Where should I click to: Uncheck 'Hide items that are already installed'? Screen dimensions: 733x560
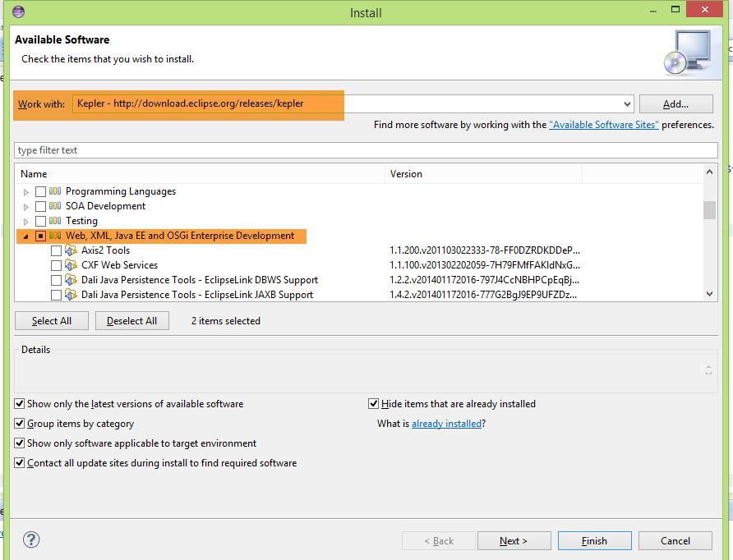[x=374, y=404]
